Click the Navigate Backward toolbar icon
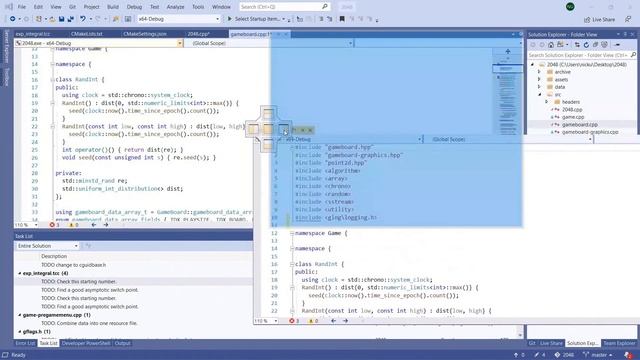This screenshot has height=360, width=640. click(12, 19)
